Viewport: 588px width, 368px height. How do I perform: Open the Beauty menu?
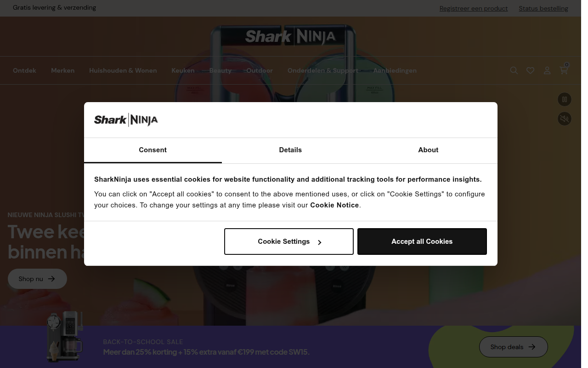[x=220, y=70]
